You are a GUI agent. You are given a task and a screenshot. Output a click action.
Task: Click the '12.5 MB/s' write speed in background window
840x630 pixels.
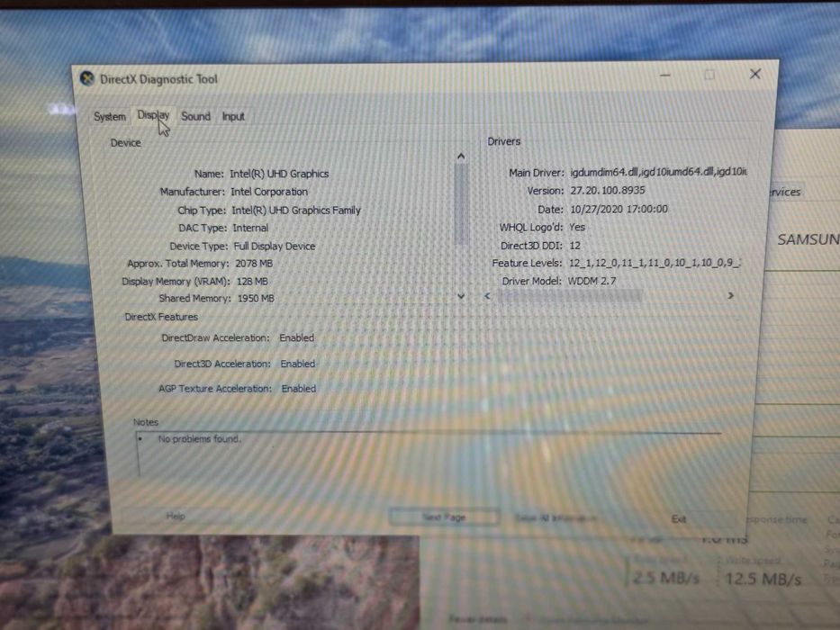tap(763, 579)
